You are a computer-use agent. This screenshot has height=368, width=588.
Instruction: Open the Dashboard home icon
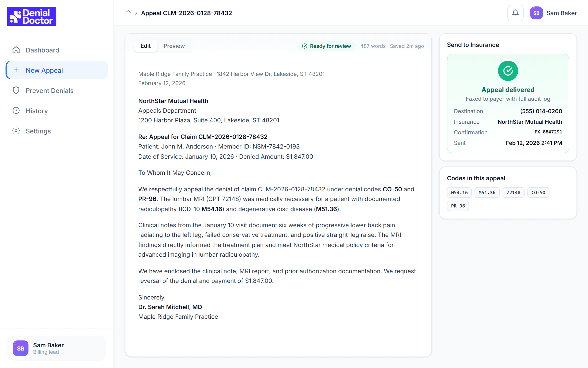point(16,50)
